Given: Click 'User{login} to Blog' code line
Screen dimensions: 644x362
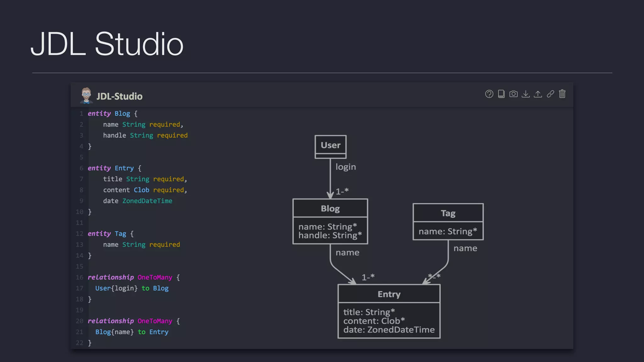Looking at the screenshot, I should (x=132, y=288).
